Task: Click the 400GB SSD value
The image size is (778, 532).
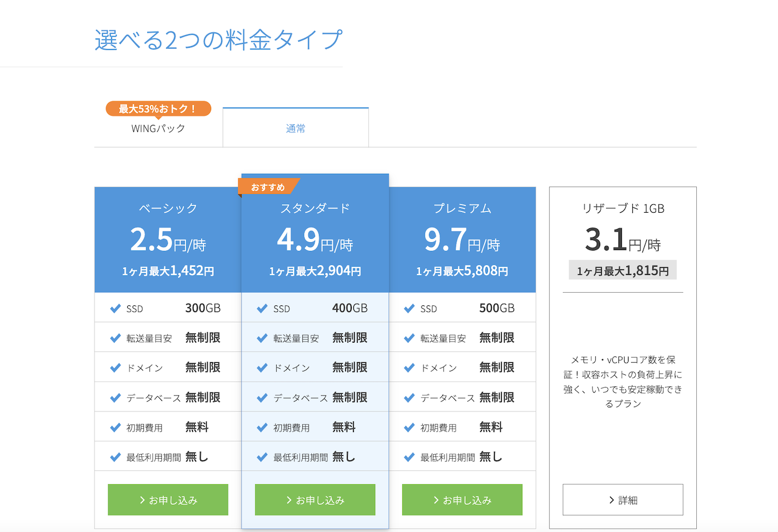Action: (x=350, y=308)
